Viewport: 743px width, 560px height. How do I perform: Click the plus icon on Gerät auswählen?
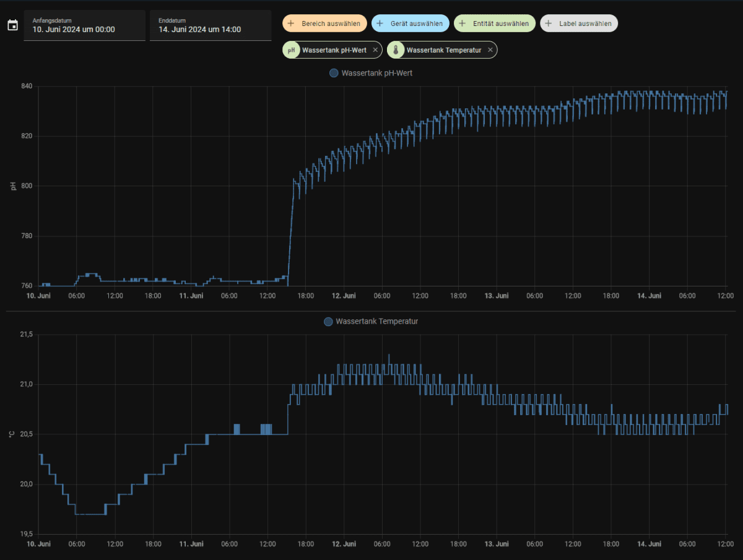380,24
